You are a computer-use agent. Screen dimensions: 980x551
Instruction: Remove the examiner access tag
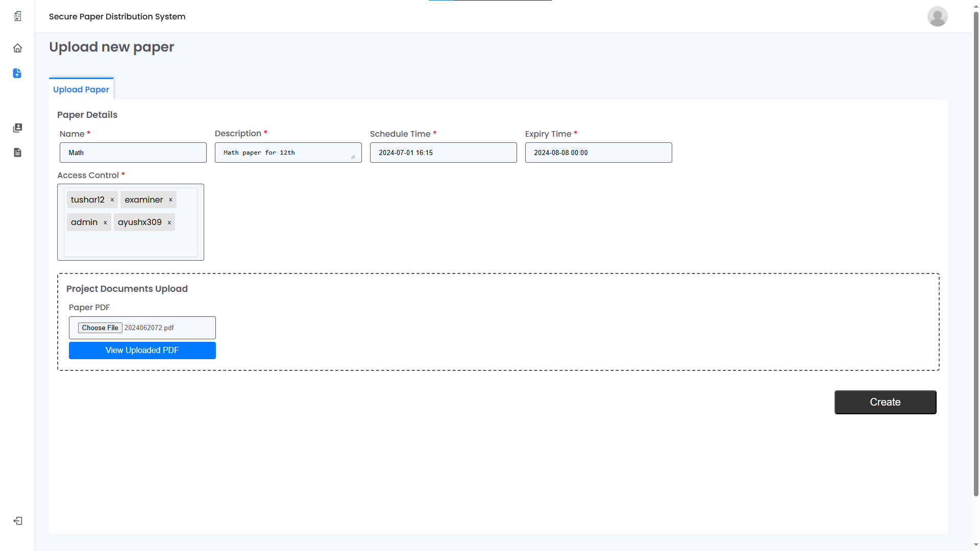[x=170, y=200]
